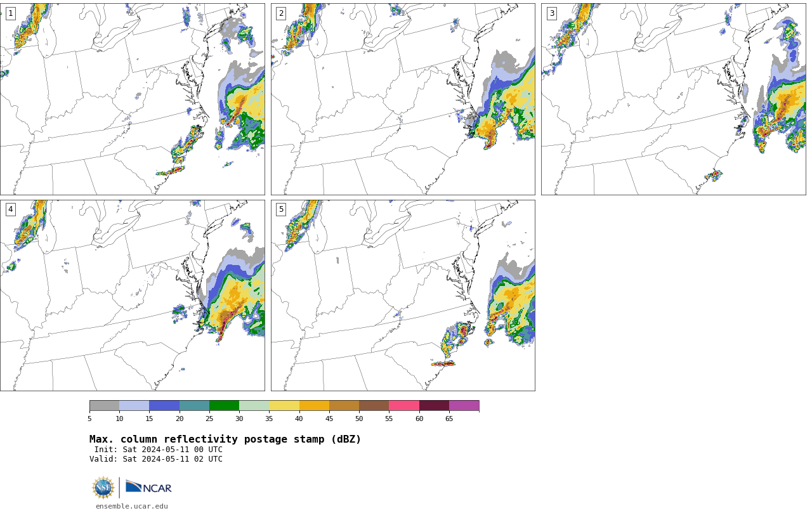Click the purple 65+ dBZ swatch
This screenshot has width=812, height=513.
(x=464, y=406)
